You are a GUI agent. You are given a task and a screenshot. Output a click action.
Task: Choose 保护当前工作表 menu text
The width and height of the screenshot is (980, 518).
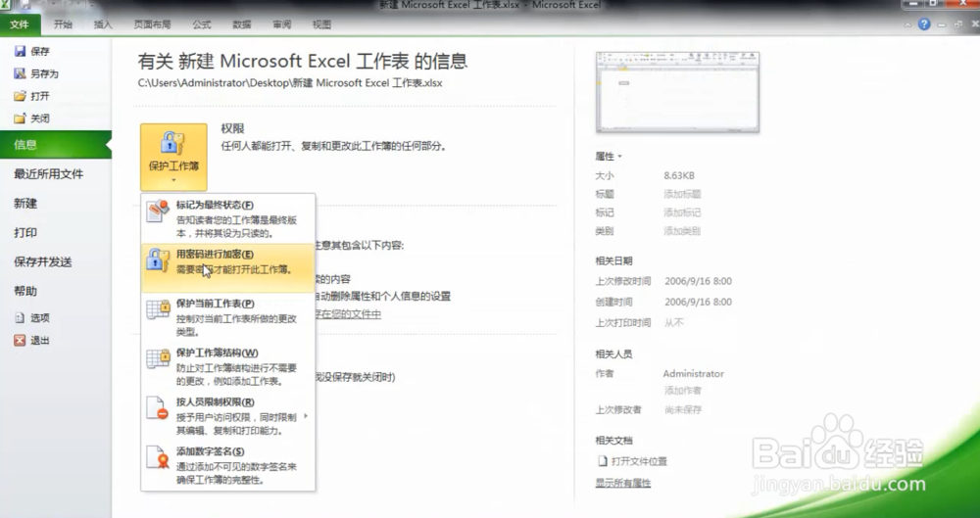pos(215,304)
